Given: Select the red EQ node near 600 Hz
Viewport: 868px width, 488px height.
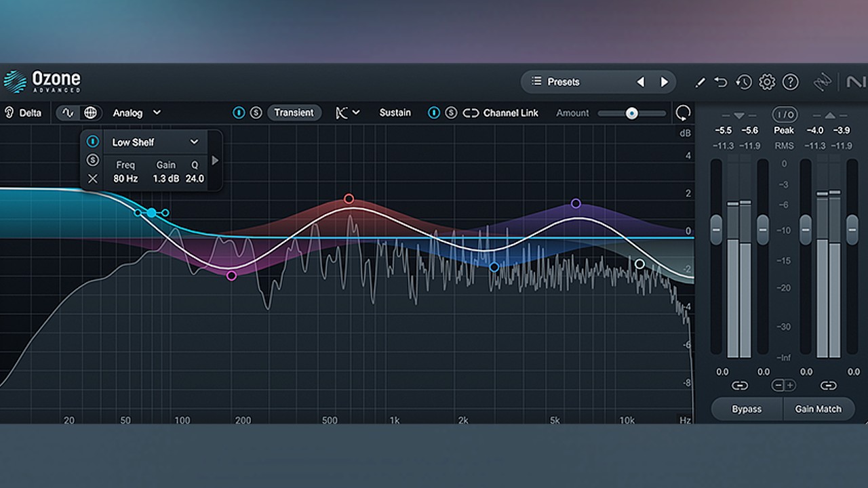Looking at the screenshot, I should click(349, 199).
